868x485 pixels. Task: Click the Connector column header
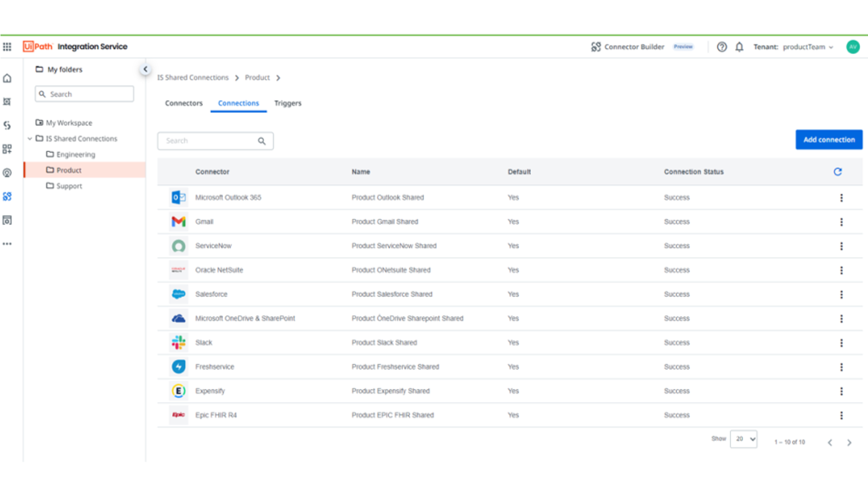point(212,172)
